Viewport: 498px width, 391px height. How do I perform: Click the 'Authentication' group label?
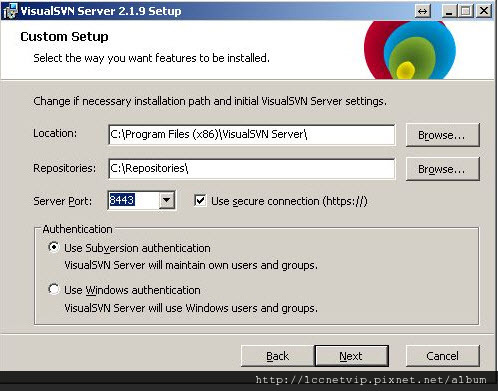[77, 229]
